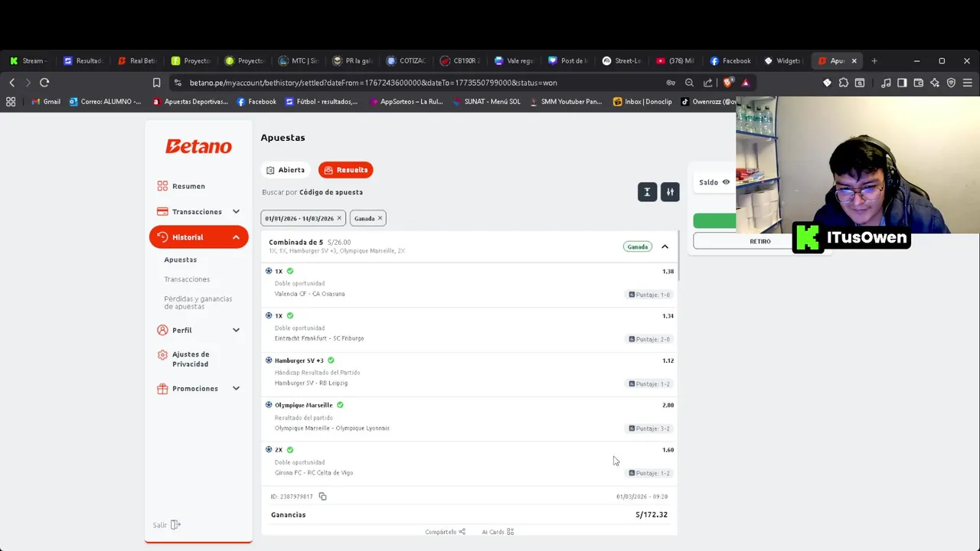Toggle the browser sidebar panel
This screenshot has height=551, width=980.
coord(902,83)
